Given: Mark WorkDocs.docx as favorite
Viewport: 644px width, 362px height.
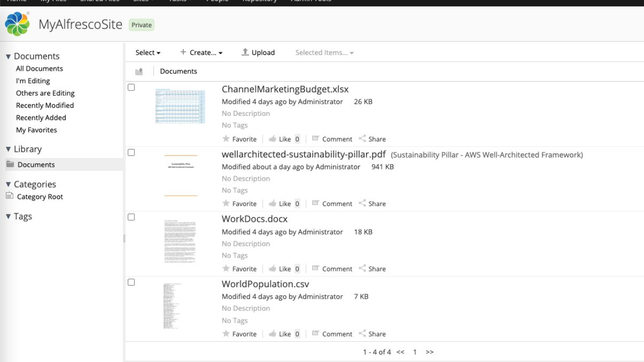Looking at the screenshot, I should 240,269.
